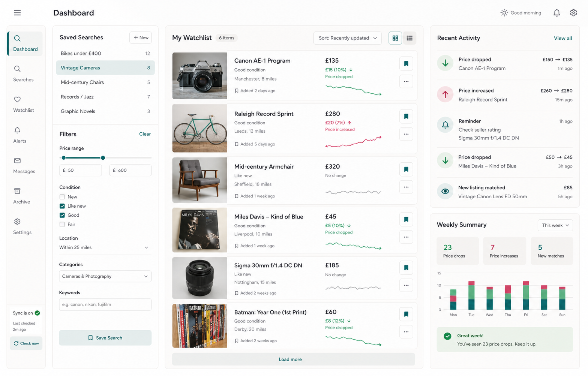The height and width of the screenshot is (376, 588).
Task: Toggle bookmark for Sigma 30mm lens
Action: (406, 268)
